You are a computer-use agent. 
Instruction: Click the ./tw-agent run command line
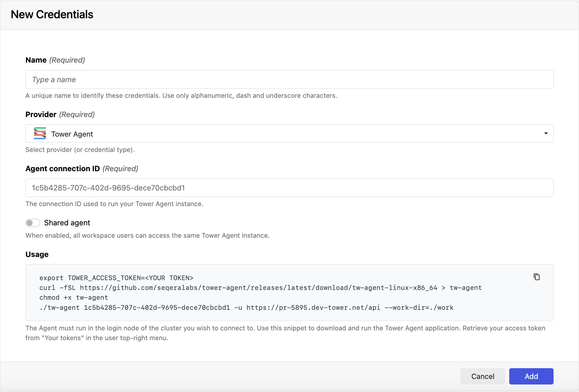[x=246, y=308]
